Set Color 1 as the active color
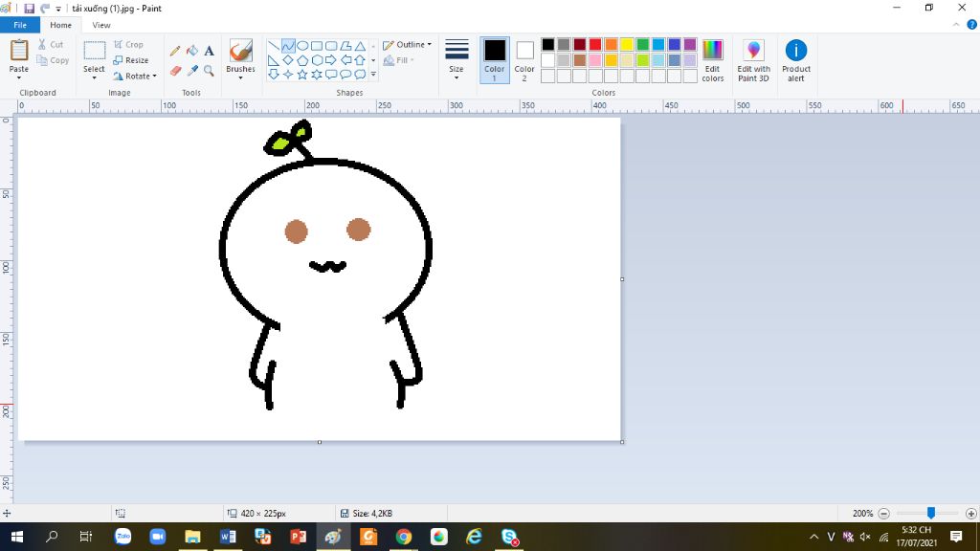 click(495, 60)
